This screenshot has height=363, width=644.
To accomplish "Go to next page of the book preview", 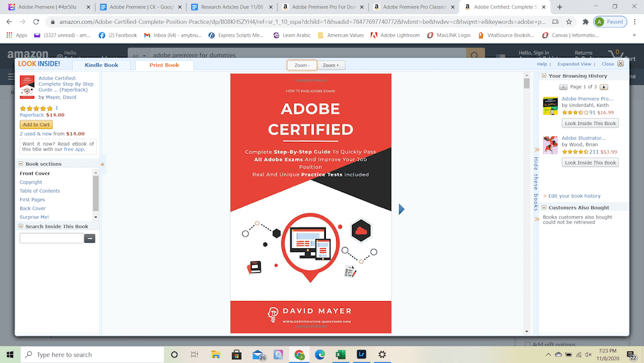I will (x=401, y=210).
